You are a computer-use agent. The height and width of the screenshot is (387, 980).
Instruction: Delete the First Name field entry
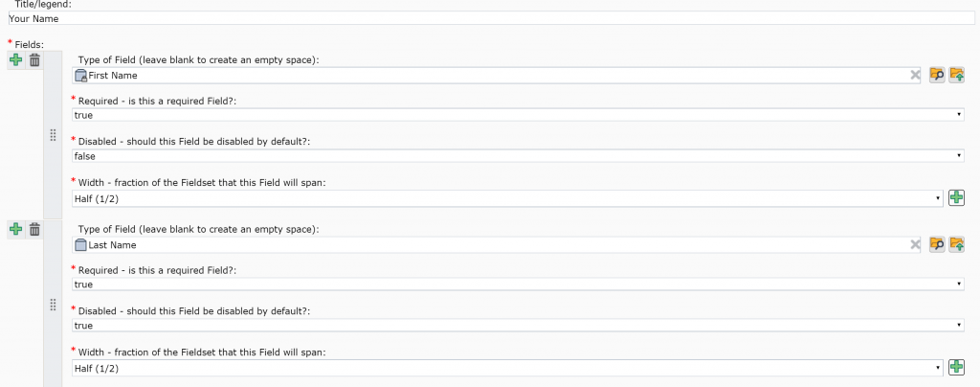[x=34, y=60]
